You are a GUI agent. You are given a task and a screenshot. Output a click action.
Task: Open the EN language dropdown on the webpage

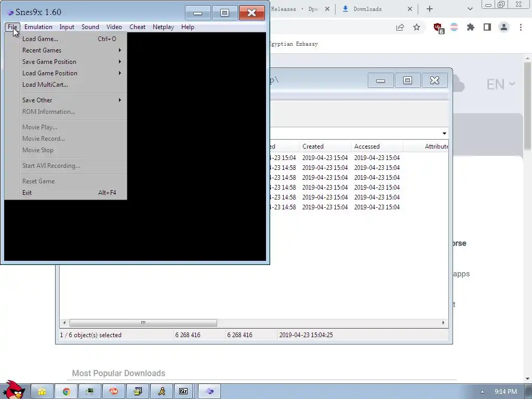[501, 84]
